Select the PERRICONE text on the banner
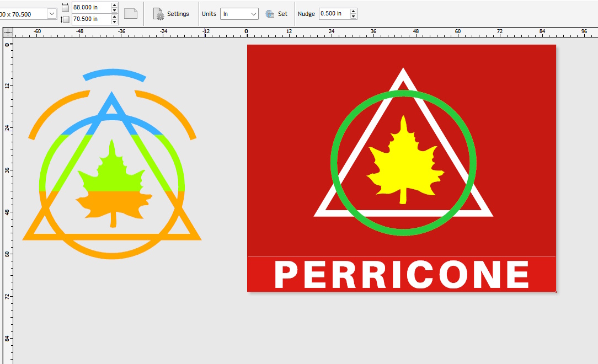Viewport: 598px width, 364px height. click(402, 275)
